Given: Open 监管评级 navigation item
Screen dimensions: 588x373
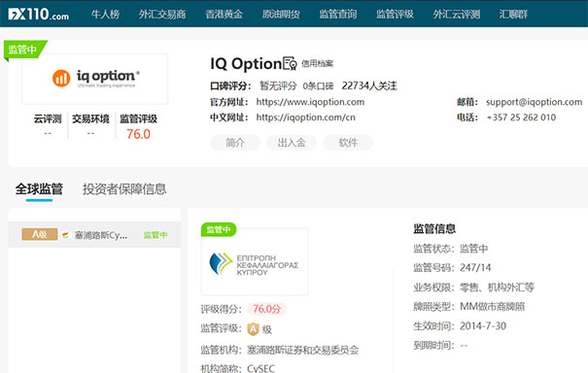Looking at the screenshot, I should click(x=395, y=15).
